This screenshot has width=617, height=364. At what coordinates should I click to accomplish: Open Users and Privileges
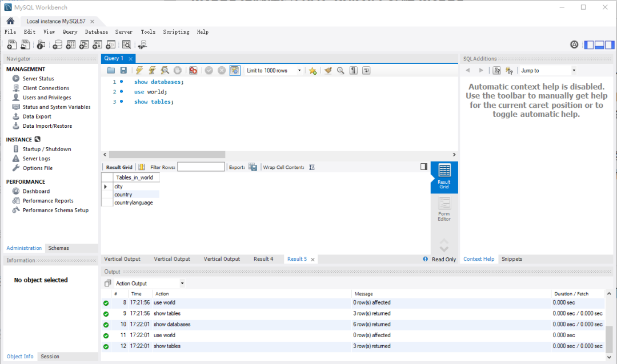tap(47, 98)
